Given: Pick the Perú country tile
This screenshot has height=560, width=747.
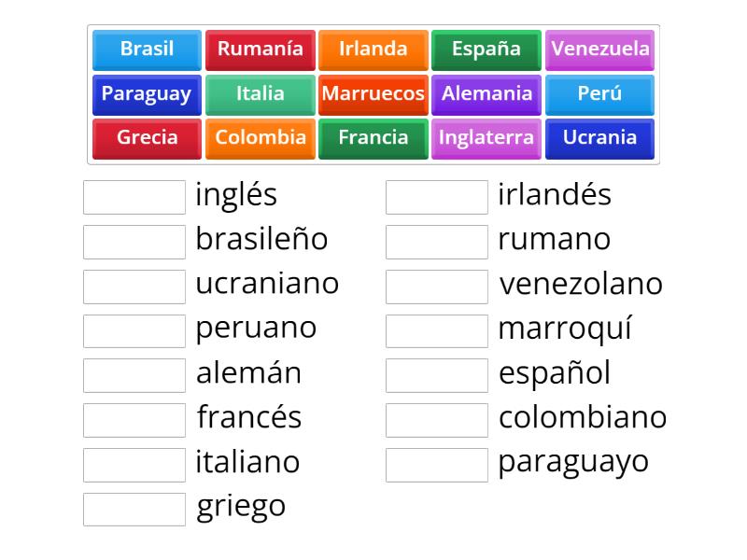Looking at the screenshot, I should [599, 94].
